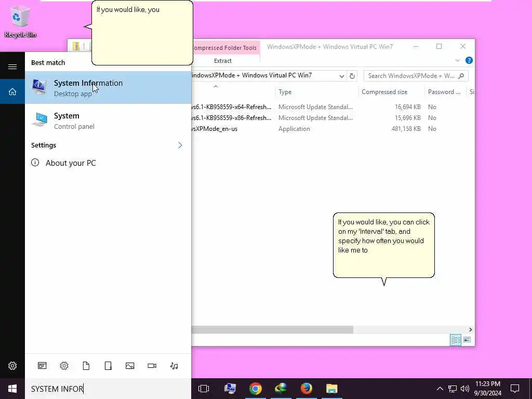
Task: Open the network tray icon
Action: (453, 389)
